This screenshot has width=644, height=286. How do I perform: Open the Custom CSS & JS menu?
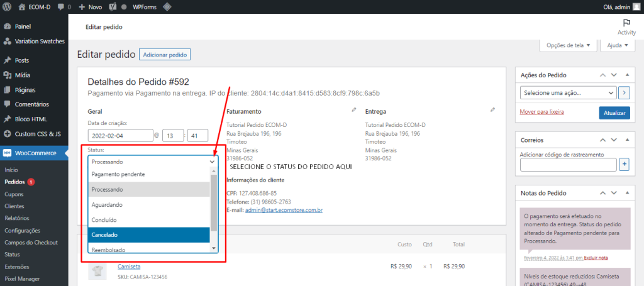pos(38,134)
